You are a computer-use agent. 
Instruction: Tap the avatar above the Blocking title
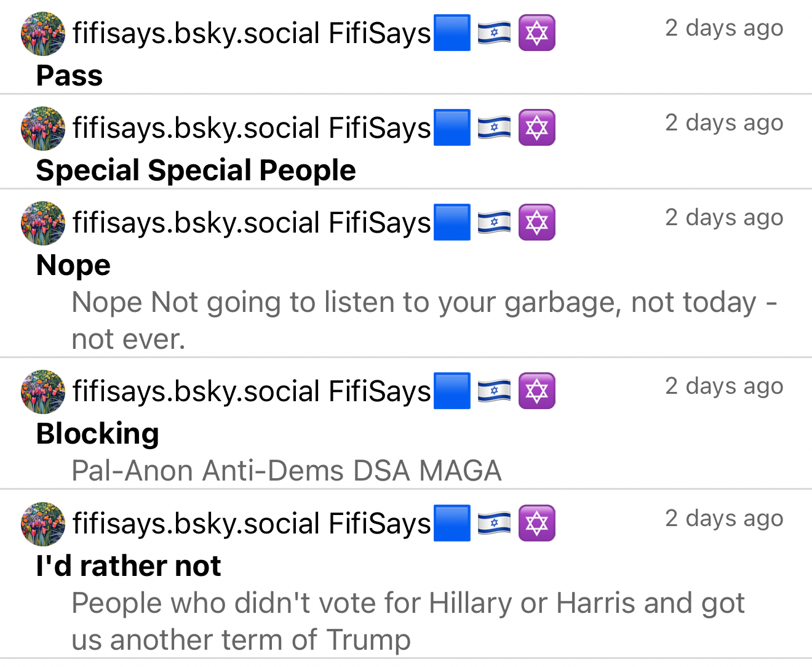click(x=43, y=391)
